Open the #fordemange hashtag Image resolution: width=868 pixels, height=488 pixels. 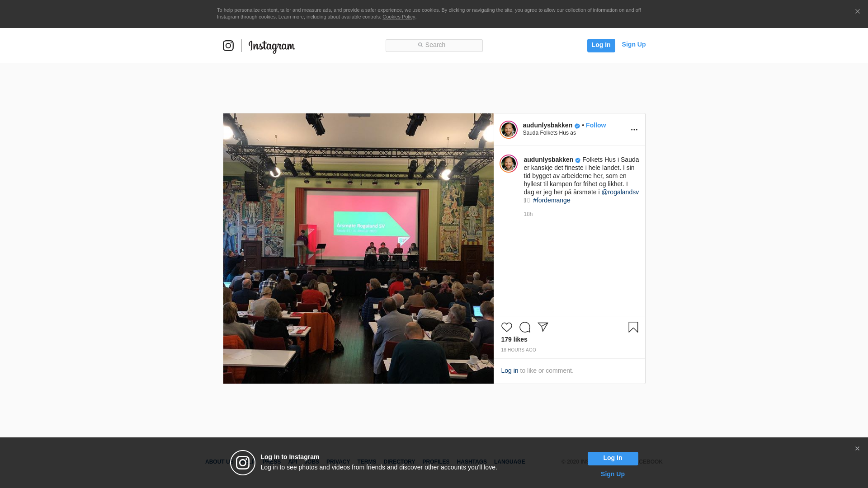coord(552,200)
